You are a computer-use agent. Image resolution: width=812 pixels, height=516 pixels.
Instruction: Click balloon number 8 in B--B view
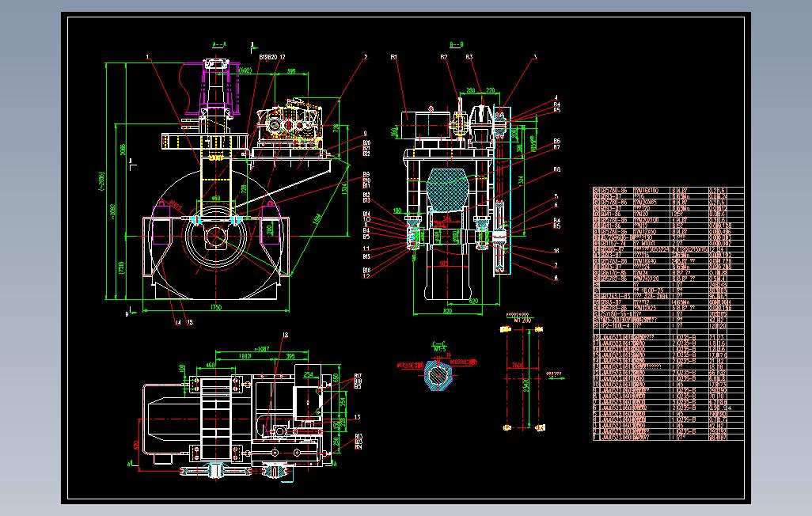click(556, 279)
